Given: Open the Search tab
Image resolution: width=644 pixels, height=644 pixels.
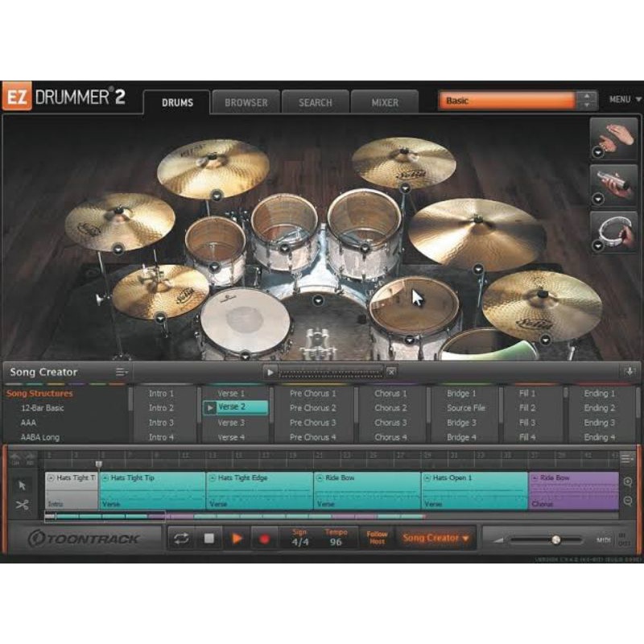Looking at the screenshot, I should coord(315,102).
